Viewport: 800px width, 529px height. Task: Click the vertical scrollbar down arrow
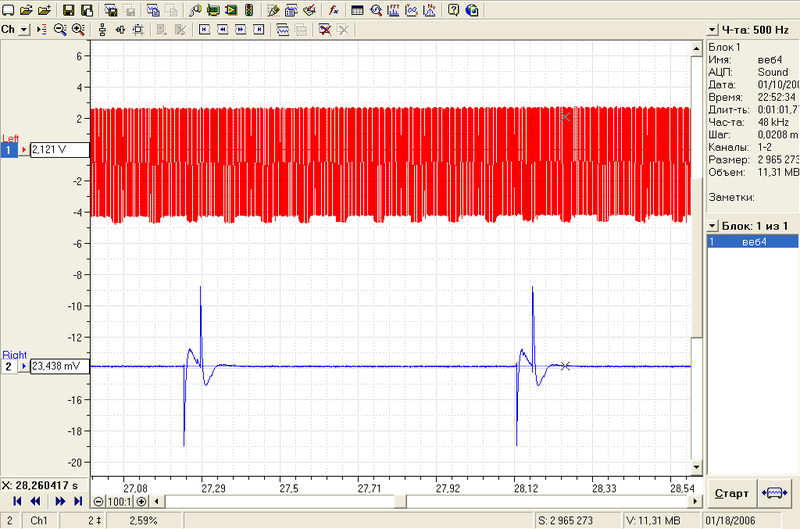point(696,466)
